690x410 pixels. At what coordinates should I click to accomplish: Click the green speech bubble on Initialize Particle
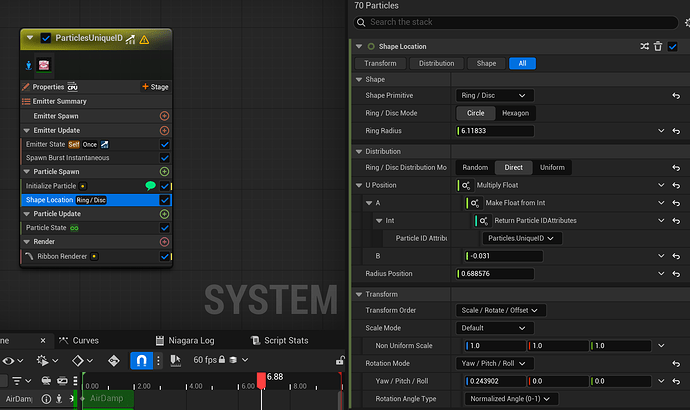click(x=150, y=186)
